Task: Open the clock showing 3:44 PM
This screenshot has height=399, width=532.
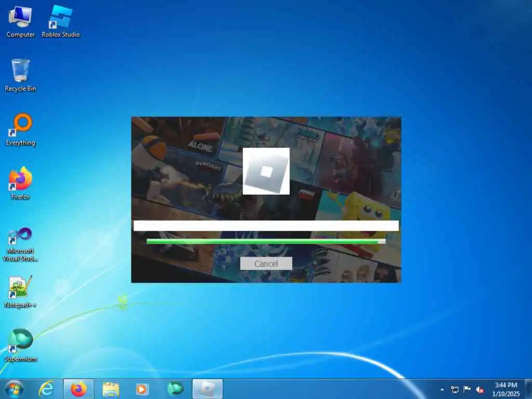Action: pyautogui.click(x=506, y=389)
